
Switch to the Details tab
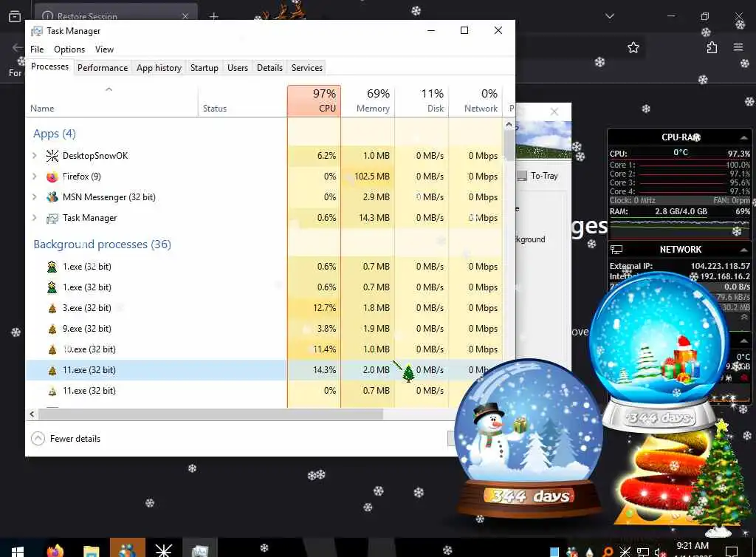click(269, 68)
